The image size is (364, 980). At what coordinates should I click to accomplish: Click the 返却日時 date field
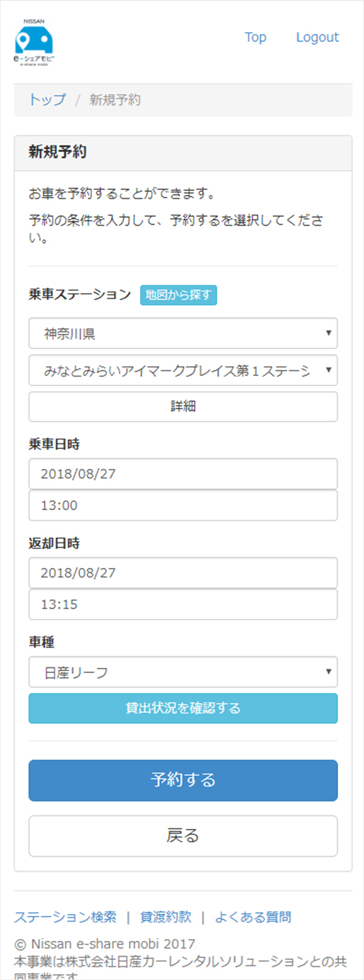pyautogui.click(x=183, y=573)
